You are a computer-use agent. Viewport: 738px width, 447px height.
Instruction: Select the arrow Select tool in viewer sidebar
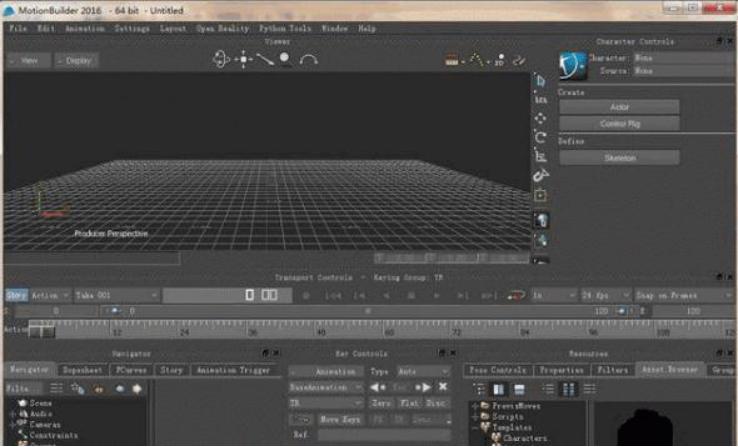[x=541, y=80]
